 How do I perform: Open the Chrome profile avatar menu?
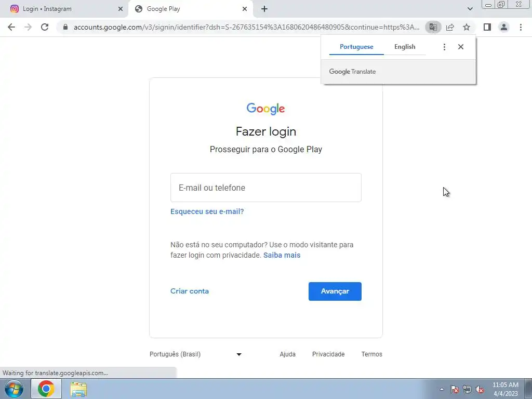504,27
